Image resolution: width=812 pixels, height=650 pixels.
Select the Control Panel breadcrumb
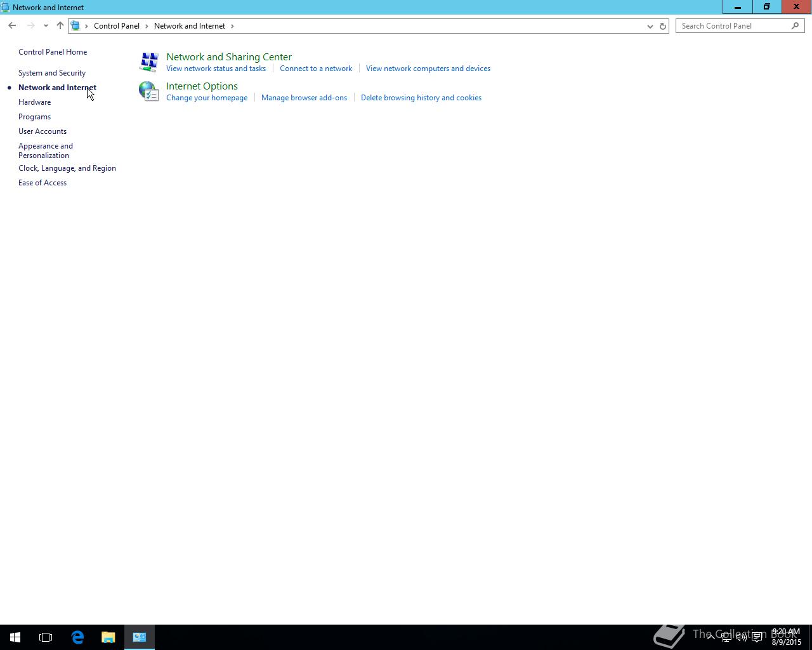pyautogui.click(x=117, y=26)
